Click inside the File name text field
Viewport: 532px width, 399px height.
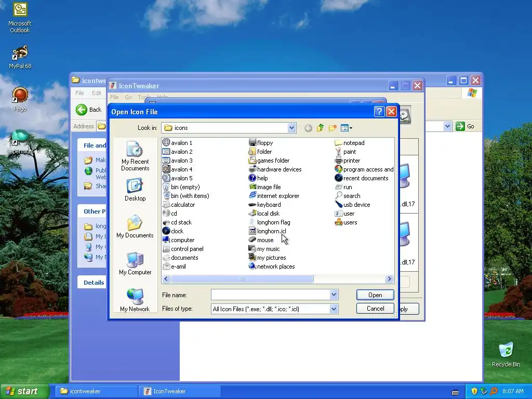coord(270,295)
